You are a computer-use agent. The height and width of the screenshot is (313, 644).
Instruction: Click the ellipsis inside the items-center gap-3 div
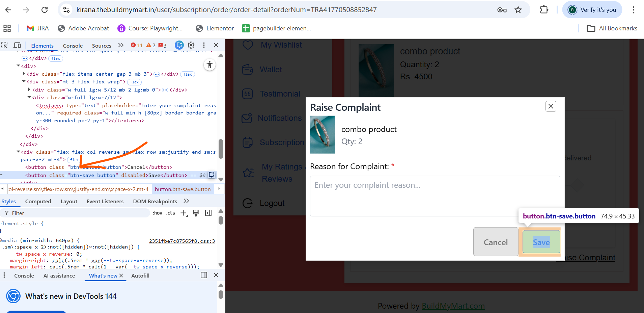[x=157, y=74]
